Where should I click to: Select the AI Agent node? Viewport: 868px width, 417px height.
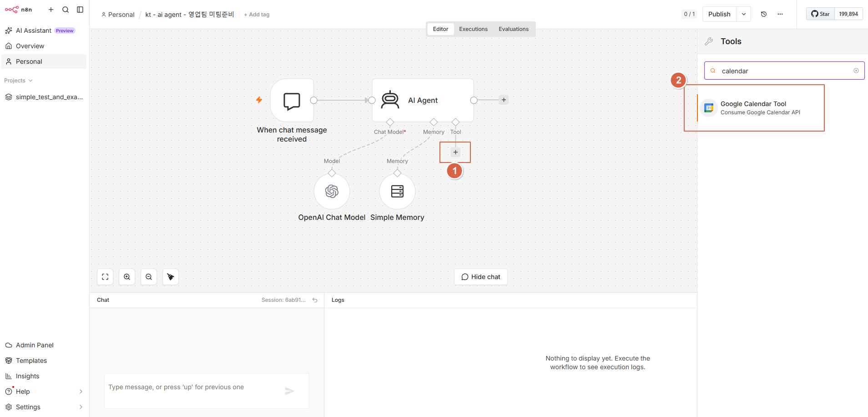click(423, 100)
